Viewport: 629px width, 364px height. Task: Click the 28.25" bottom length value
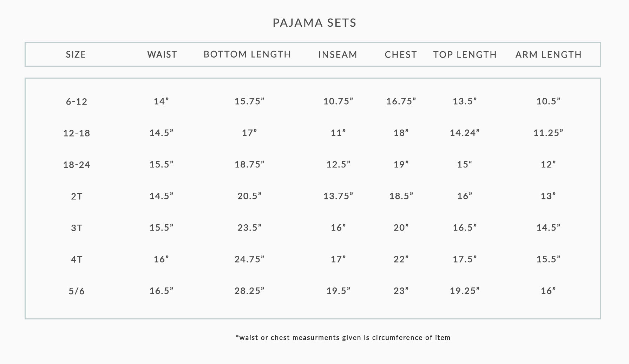point(249,291)
